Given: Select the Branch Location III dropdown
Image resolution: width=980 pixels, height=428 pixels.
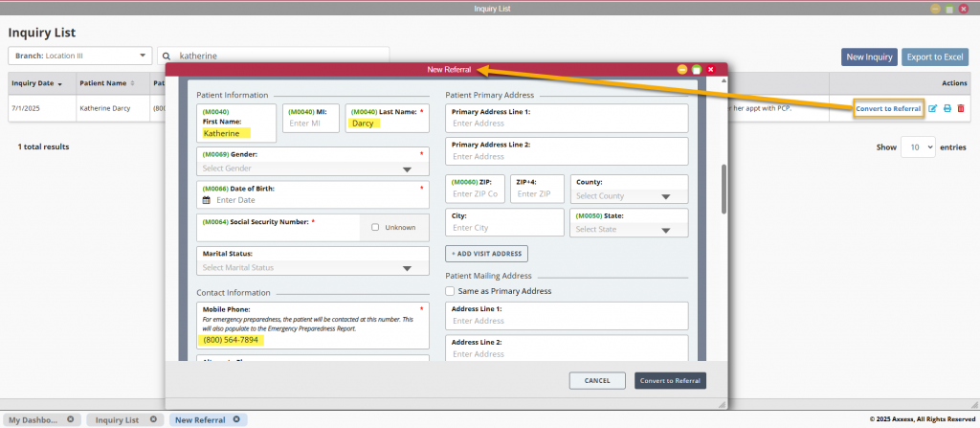Looking at the screenshot, I should coord(79,56).
